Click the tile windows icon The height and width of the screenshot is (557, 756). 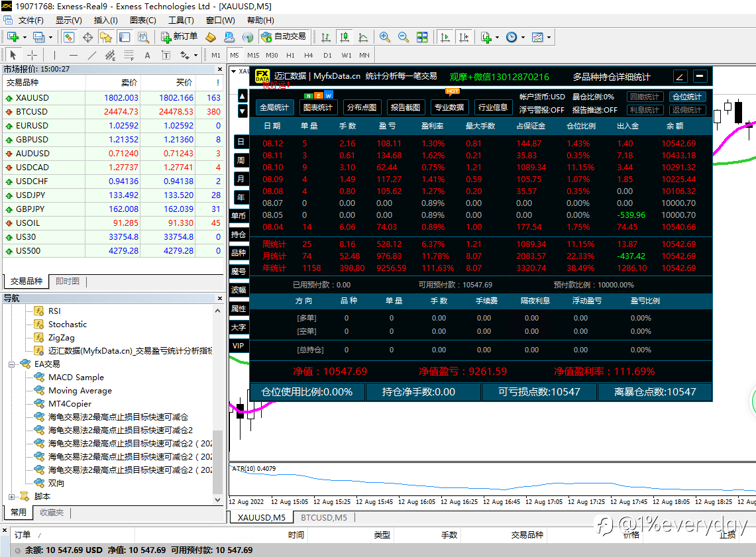click(422, 37)
